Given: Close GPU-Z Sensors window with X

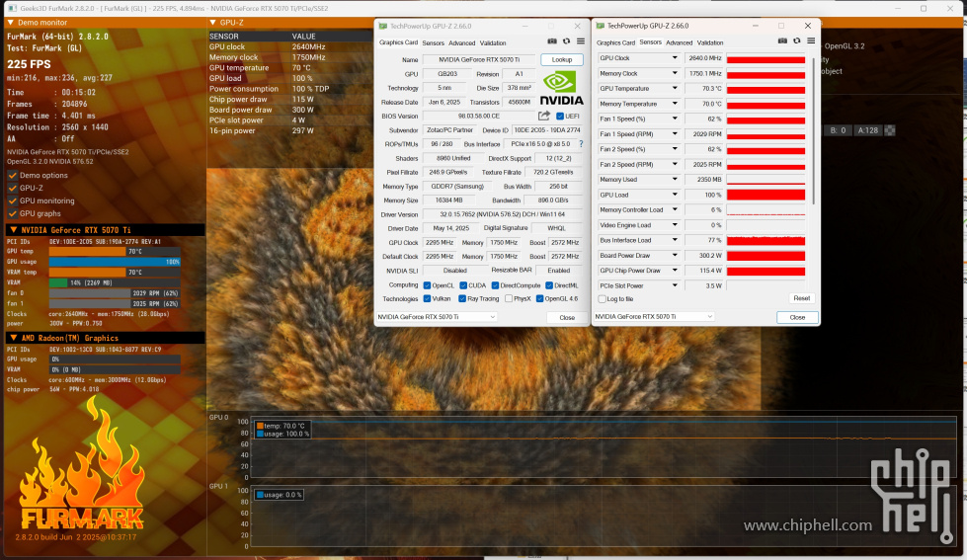Looking at the screenshot, I should [808, 26].
